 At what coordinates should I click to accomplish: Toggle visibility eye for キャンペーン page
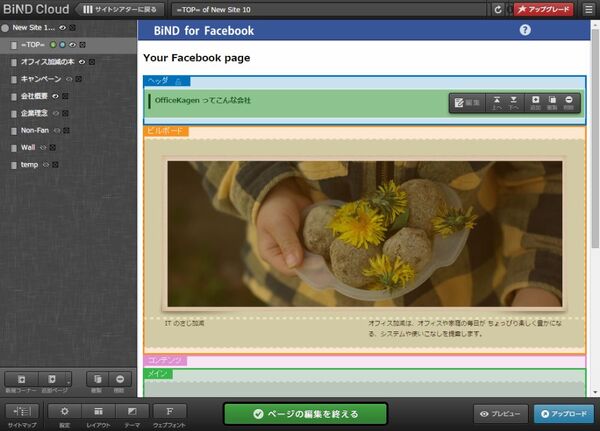coord(69,79)
